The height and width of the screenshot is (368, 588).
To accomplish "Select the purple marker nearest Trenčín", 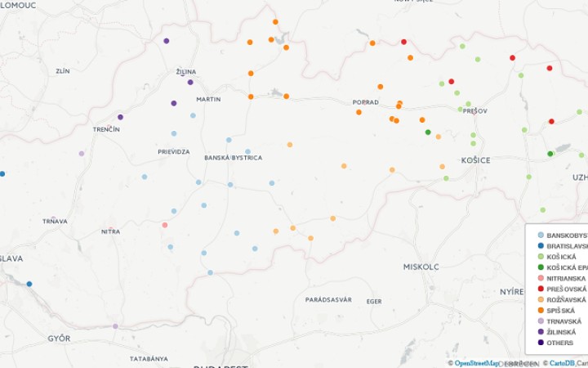I will click(x=120, y=117).
